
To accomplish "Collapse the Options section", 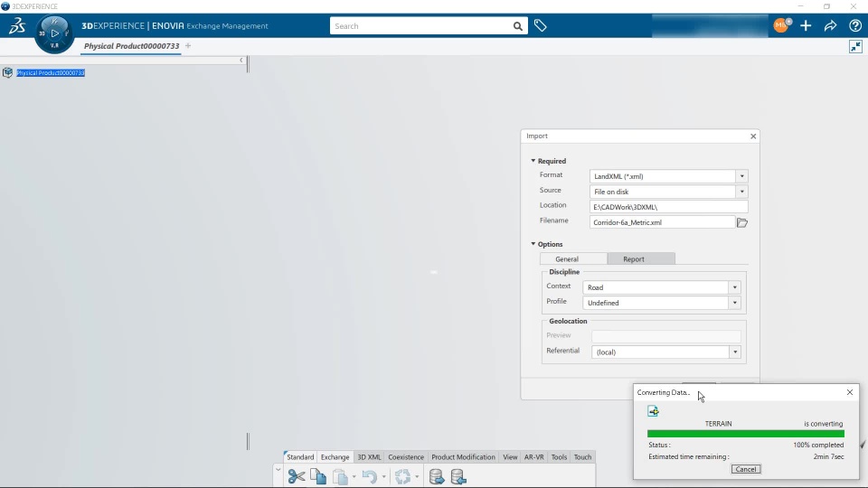I will pos(533,244).
